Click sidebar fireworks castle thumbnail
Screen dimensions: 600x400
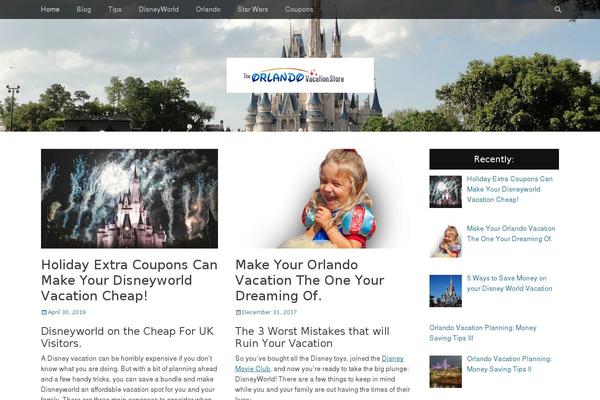click(445, 192)
